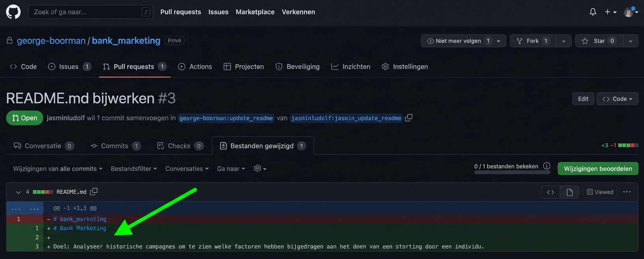The width and height of the screenshot is (644, 259).
Task: Show the source diff view icon
Action: [550, 192]
